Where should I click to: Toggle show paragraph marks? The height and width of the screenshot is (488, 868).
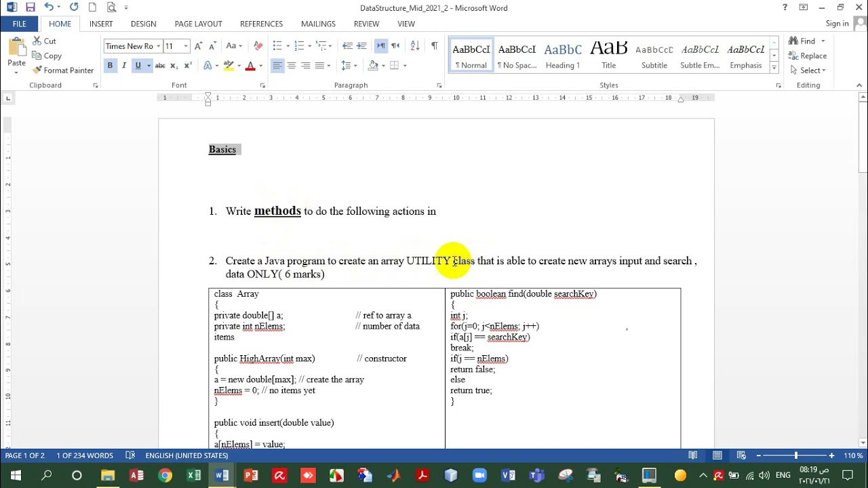434,46
